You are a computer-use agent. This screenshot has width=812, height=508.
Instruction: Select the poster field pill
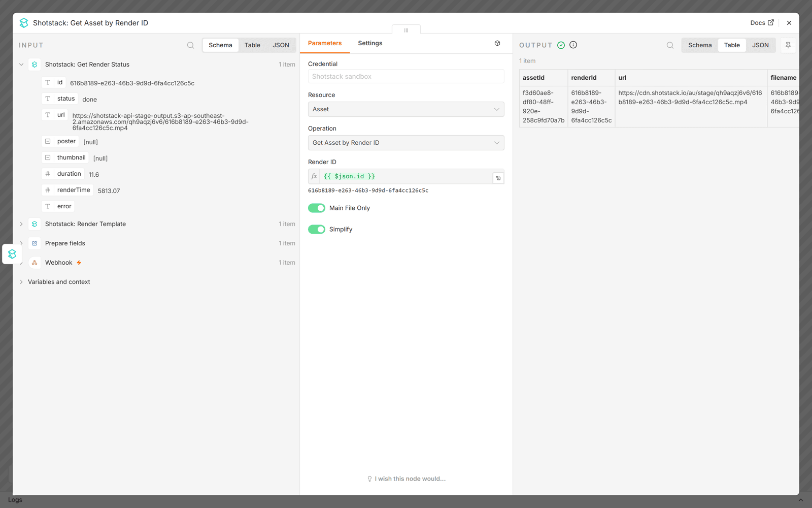60,141
